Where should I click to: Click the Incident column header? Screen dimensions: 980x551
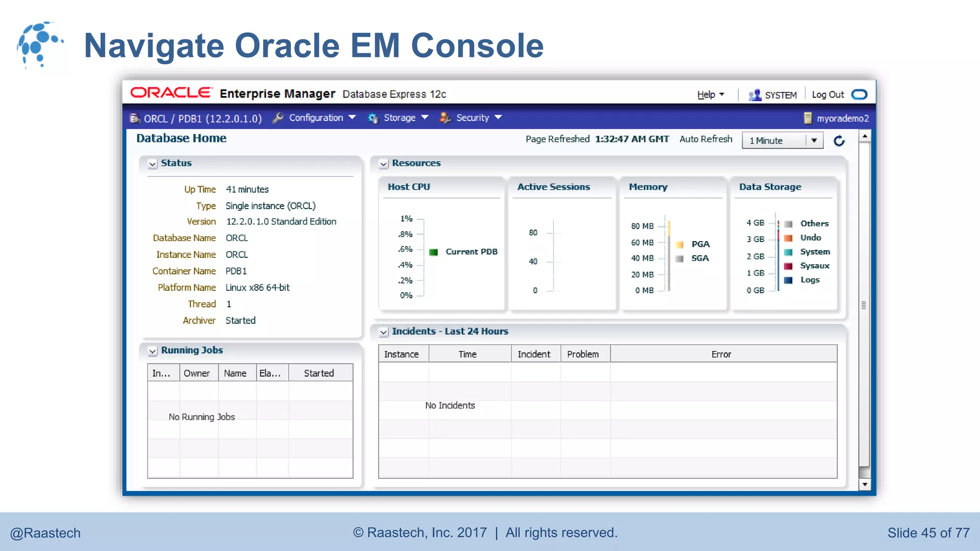coord(536,354)
